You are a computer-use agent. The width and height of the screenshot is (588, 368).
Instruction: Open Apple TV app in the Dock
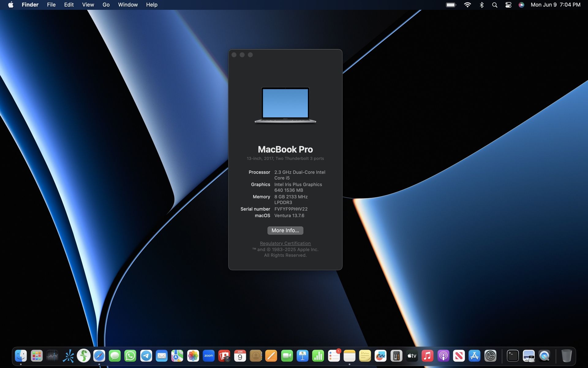pyautogui.click(x=412, y=356)
